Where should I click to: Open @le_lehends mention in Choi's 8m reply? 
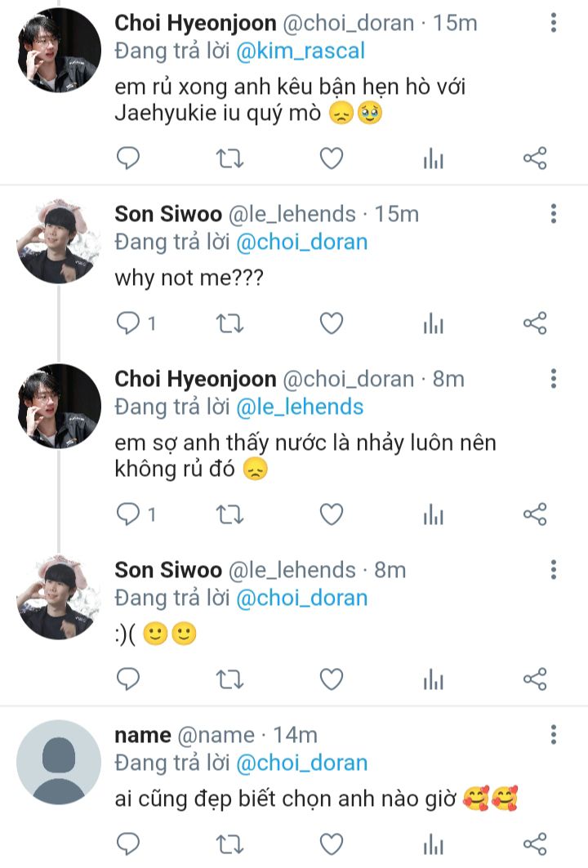tap(300, 407)
